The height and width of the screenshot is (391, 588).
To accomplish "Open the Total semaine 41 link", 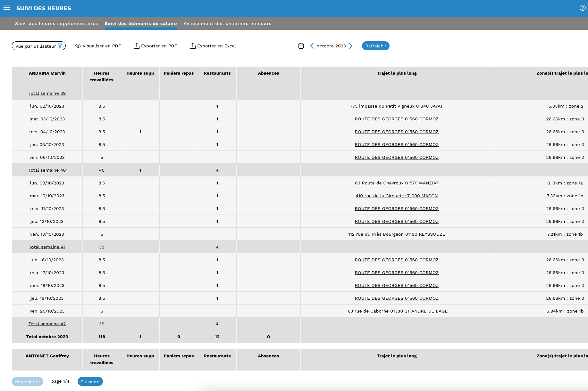I will coord(47,247).
